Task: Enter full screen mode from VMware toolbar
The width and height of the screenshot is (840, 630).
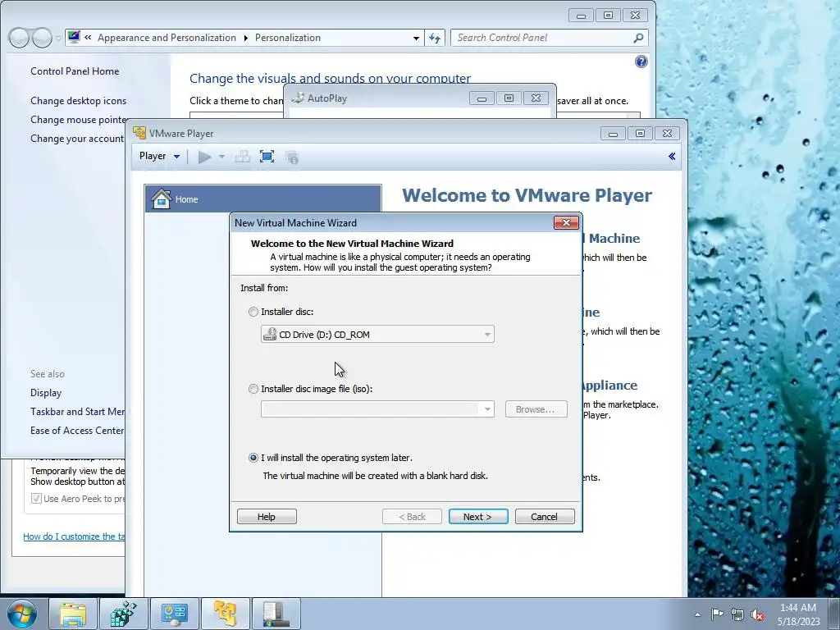Action: click(x=267, y=157)
